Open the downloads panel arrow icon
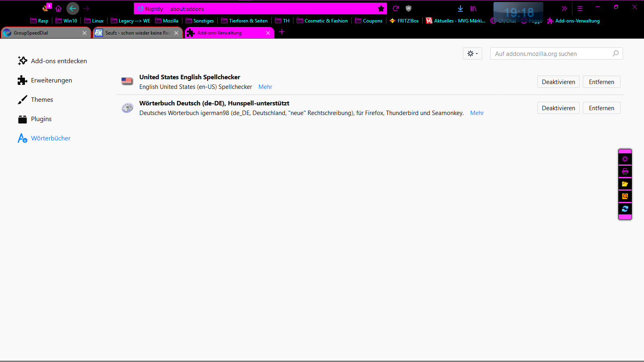The image size is (644, 362). click(460, 8)
